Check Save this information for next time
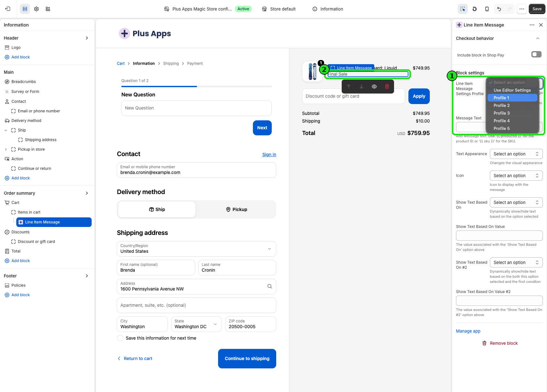Screen dimensions: 547x392 coord(120,338)
